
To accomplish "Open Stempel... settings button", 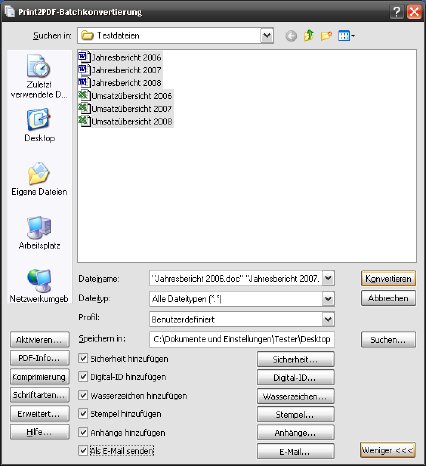I will pos(295,415).
